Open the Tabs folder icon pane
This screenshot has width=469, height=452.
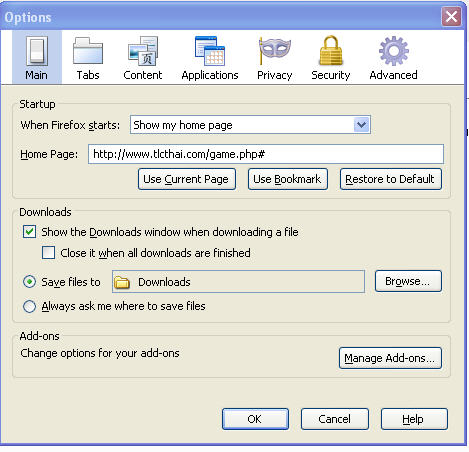88,51
